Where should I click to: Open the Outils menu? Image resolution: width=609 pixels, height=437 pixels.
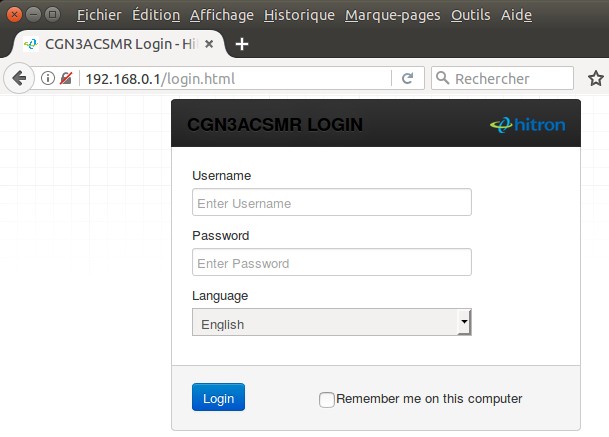(x=470, y=15)
